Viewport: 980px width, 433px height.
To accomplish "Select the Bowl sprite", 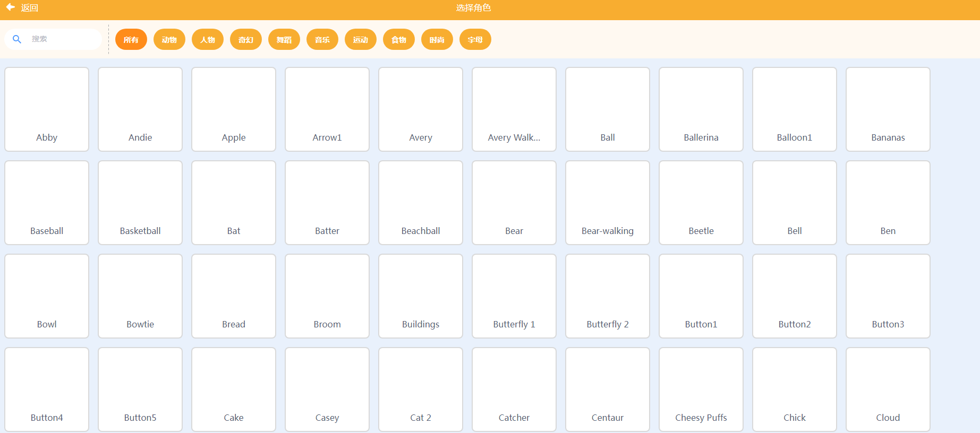I will pyautogui.click(x=47, y=296).
